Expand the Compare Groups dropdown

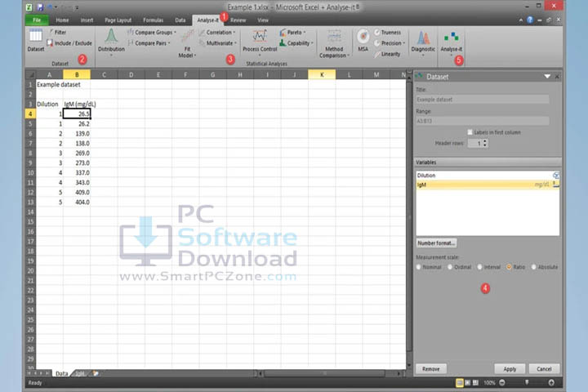pyautogui.click(x=175, y=33)
